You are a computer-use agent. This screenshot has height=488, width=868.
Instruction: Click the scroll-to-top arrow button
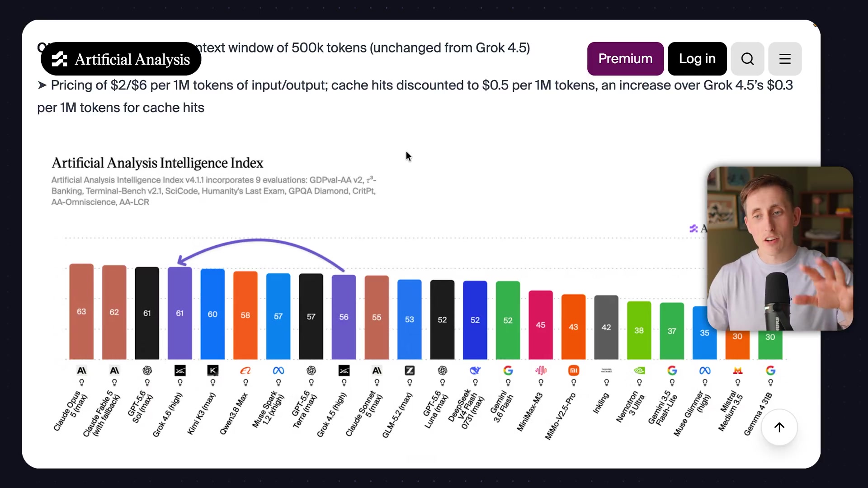(779, 427)
